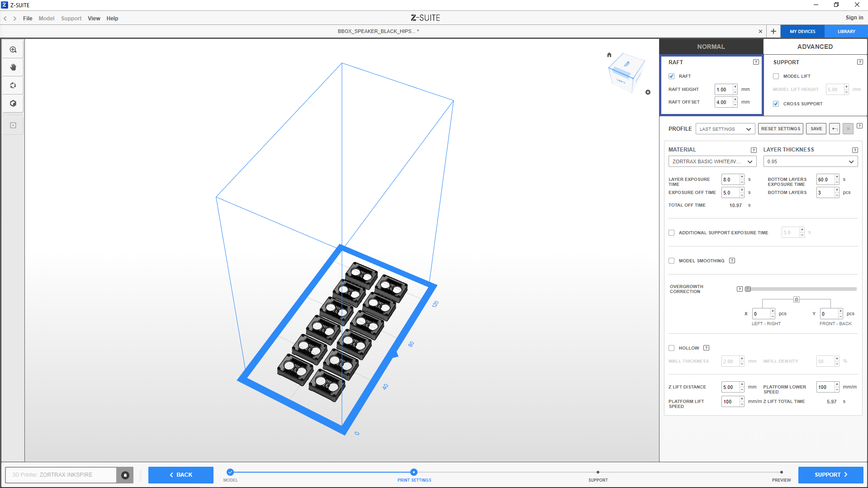Select the zoom tool in left toolbar
The height and width of the screenshot is (488, 868).
13,50
